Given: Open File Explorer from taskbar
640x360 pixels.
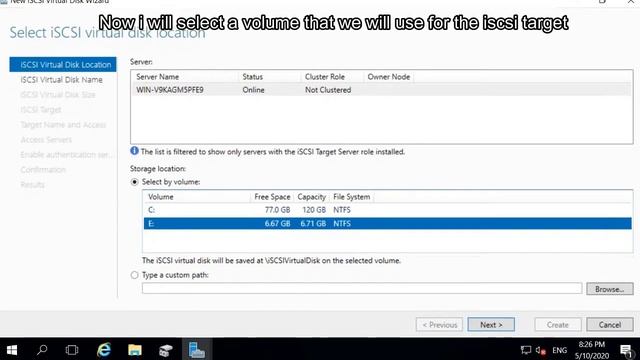Looking at the screenshot, I should [135, 350].
